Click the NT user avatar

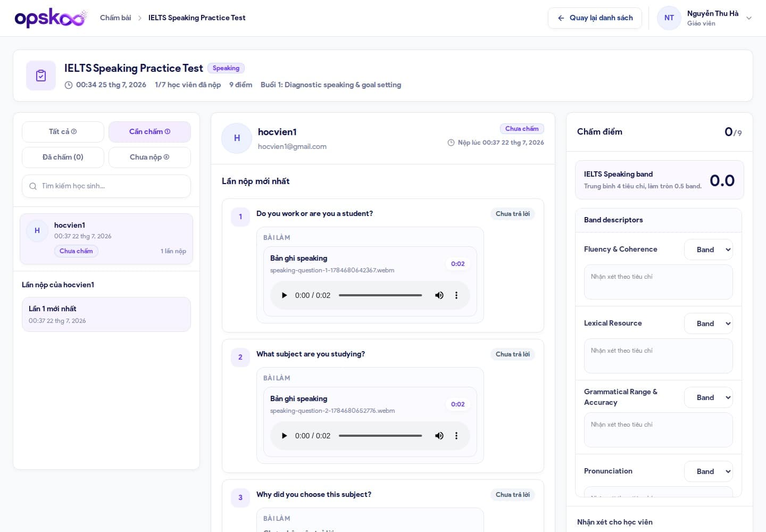pos(669,18)
